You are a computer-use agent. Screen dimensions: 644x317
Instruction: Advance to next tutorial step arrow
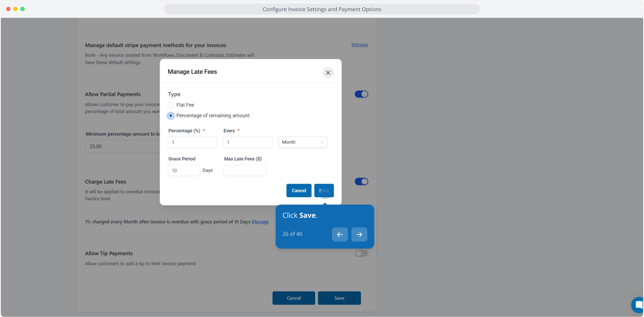pyautogui.click(x=359, y=234)
